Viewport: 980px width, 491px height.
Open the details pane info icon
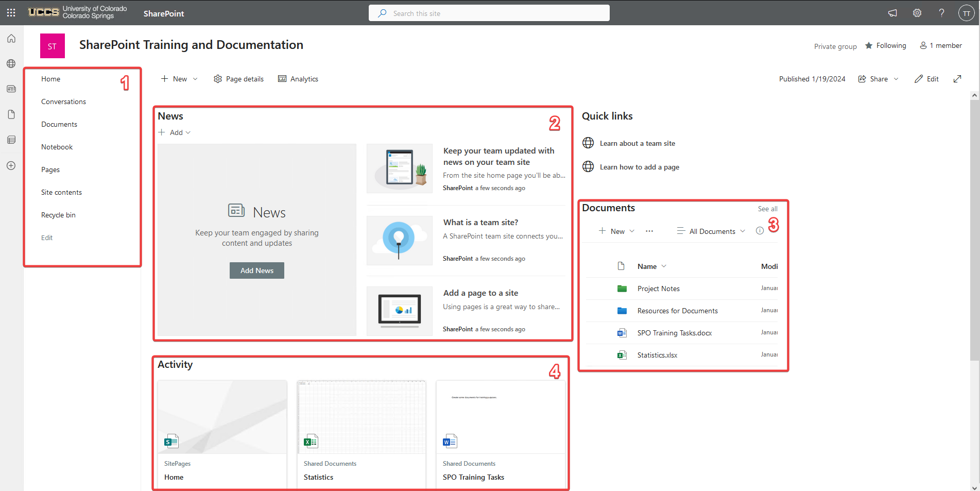(x=760, y=231)
